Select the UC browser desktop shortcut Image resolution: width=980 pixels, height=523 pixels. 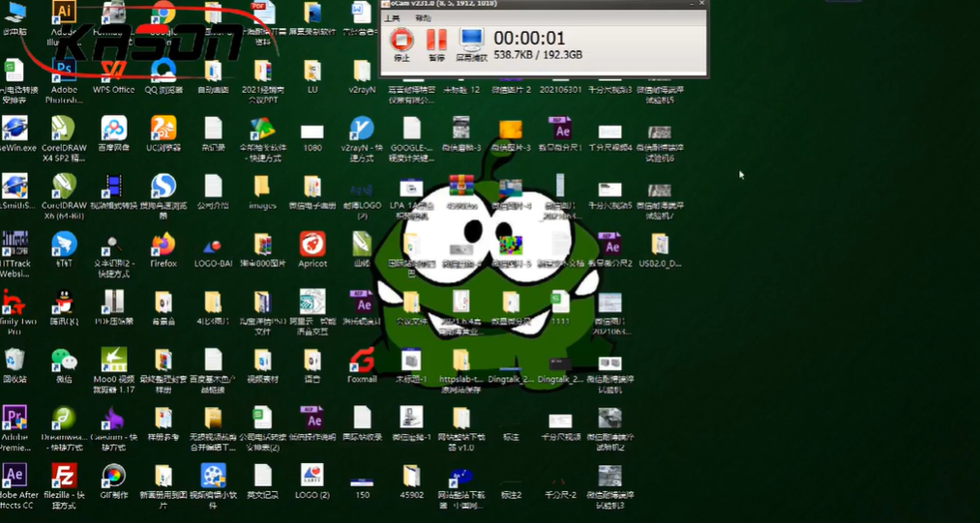163,129
